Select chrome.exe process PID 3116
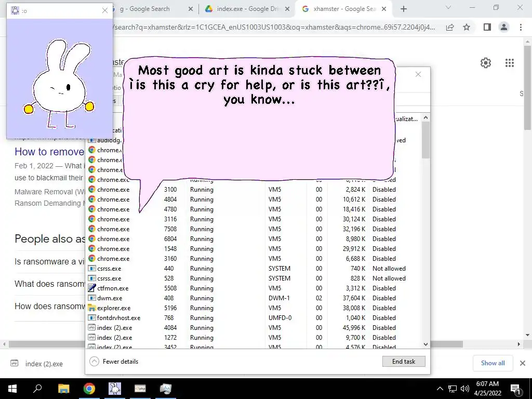This screenshot has height=399, width=532. pyautogui.click(x=254, y=219)
